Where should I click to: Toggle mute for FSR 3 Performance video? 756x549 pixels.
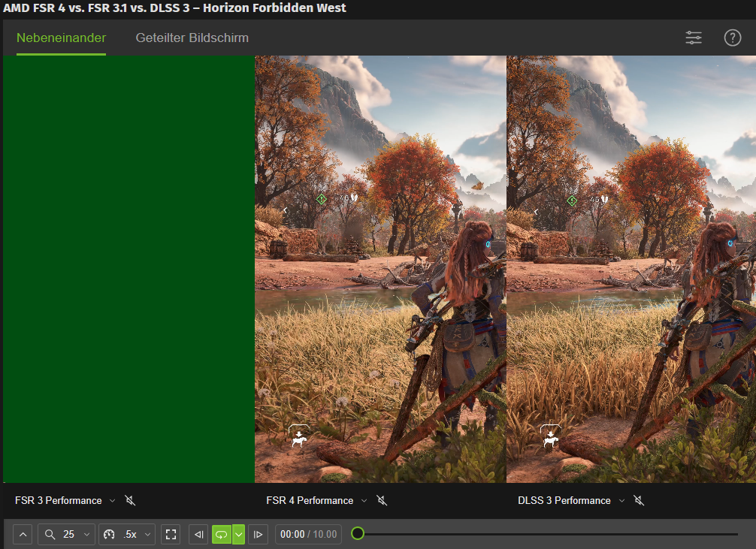[130, 500]
